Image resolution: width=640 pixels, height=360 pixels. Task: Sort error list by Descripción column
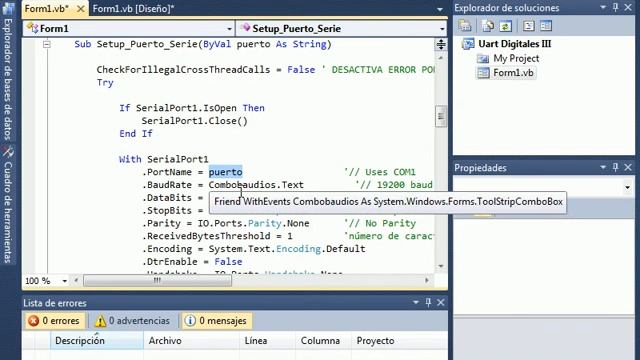96,340
